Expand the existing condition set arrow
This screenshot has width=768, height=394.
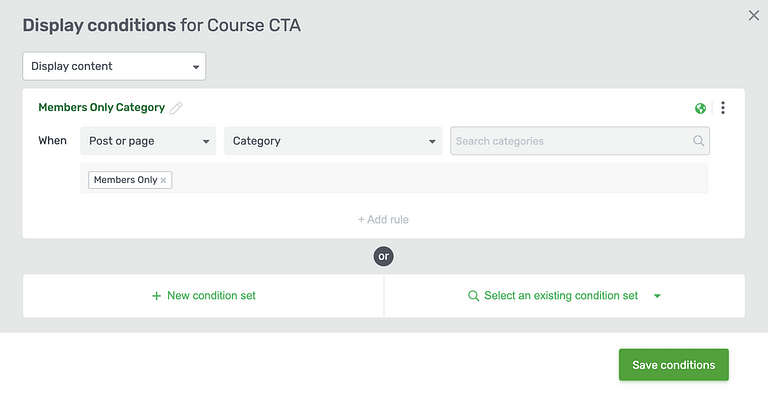click(x=657, y=296)
